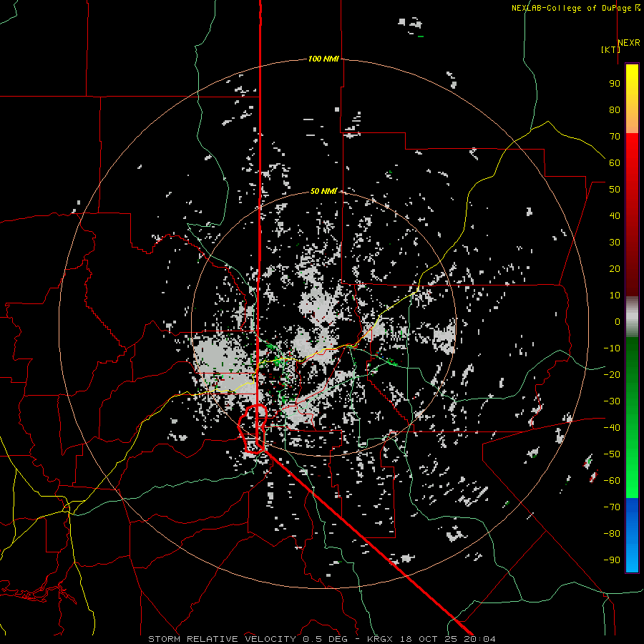Click the 90 value on velocity scale
The width and height of the screenshot is (644, 644).
615,84
